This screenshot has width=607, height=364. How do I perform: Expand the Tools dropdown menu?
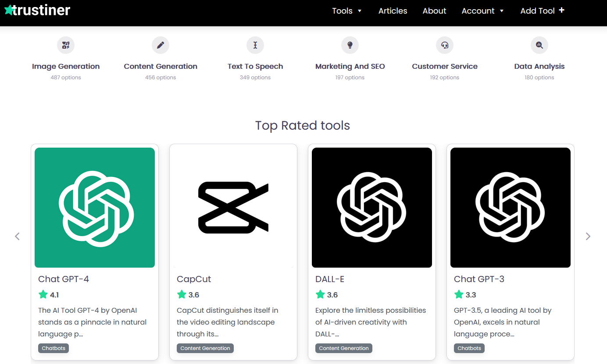coord(347,11)
